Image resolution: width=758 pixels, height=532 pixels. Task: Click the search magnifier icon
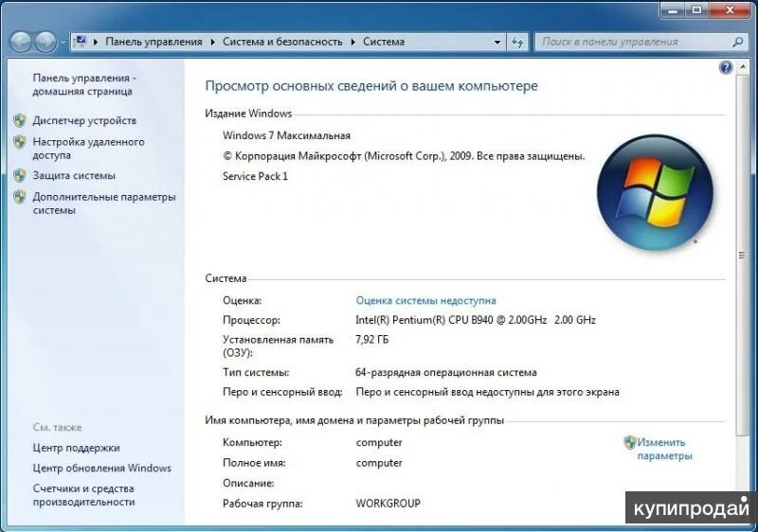pyautogui.click(x=737, y=42)
